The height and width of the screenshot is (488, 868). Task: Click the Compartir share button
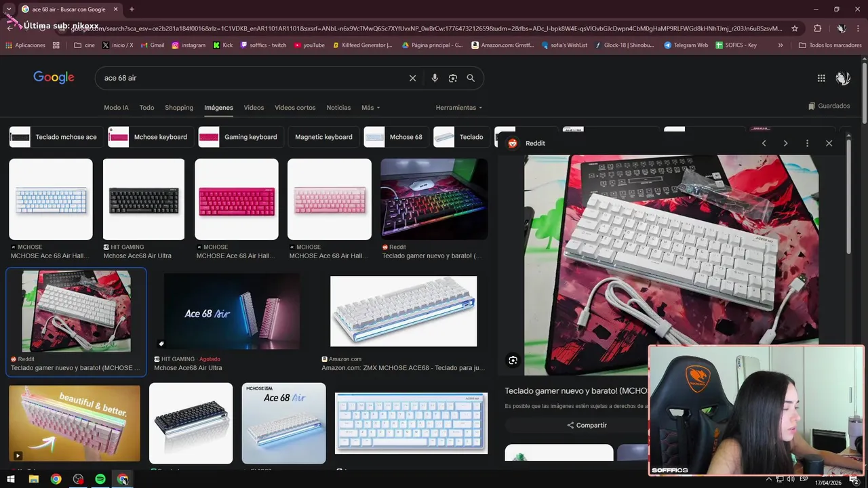(x=587, y=425)
